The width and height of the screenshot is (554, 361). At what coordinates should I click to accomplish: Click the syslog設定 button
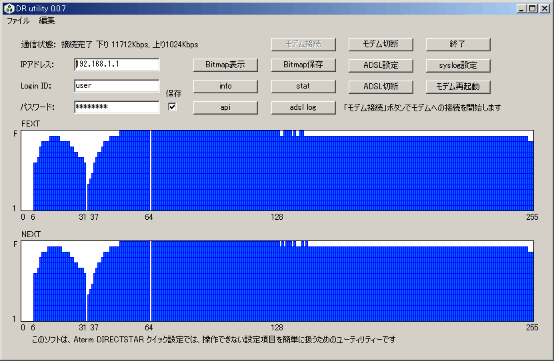click(x=458, y=65)
